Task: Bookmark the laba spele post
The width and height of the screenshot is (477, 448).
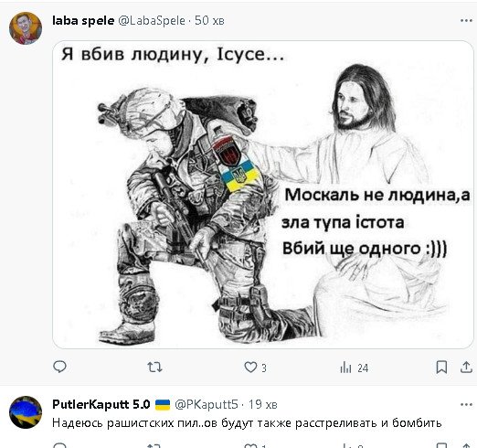Action: click(441, 367)
